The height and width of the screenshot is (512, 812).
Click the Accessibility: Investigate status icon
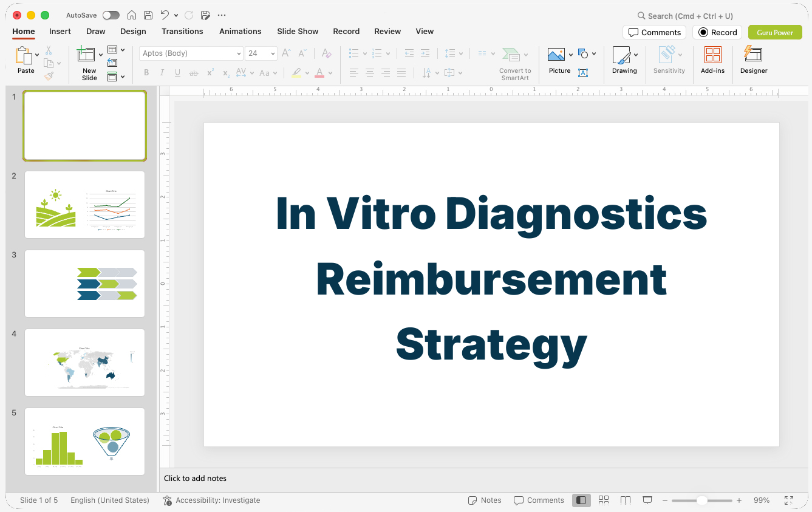[168, 500]
